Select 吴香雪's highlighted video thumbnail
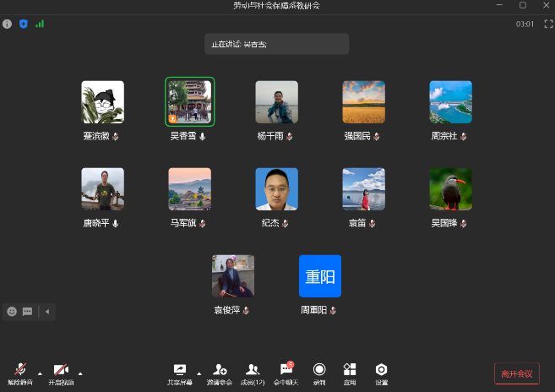The width and height of the screenshot is (555, 392). 189,101
